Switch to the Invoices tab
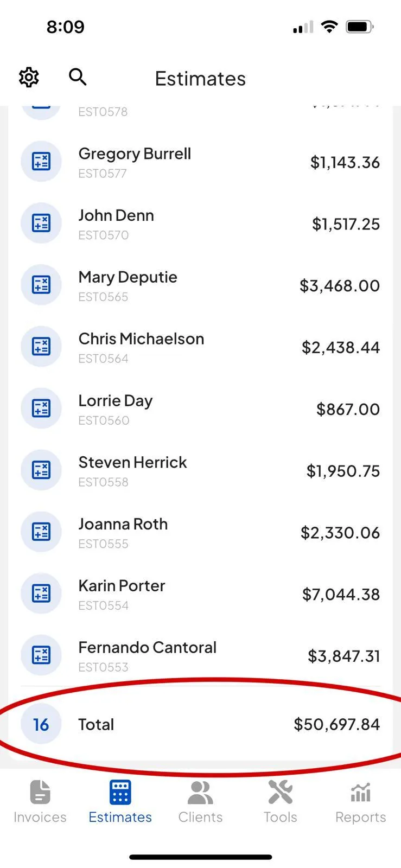The image size is (401, 868). pos(40,802)
